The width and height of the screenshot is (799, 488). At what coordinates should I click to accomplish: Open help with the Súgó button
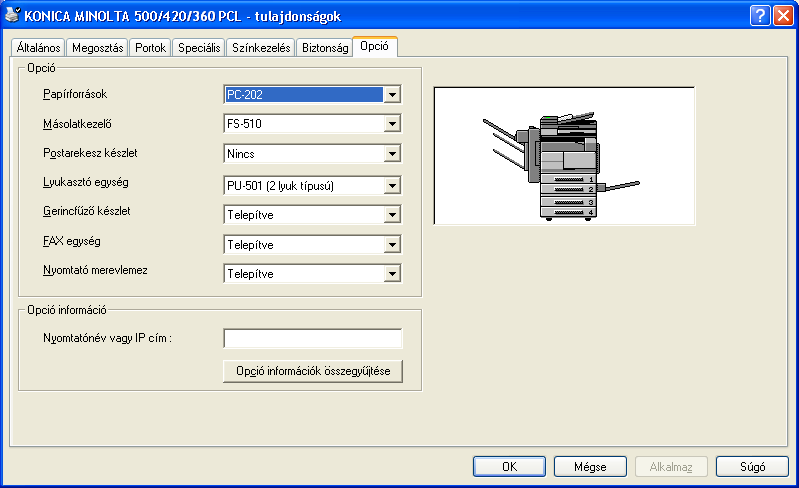752,467
